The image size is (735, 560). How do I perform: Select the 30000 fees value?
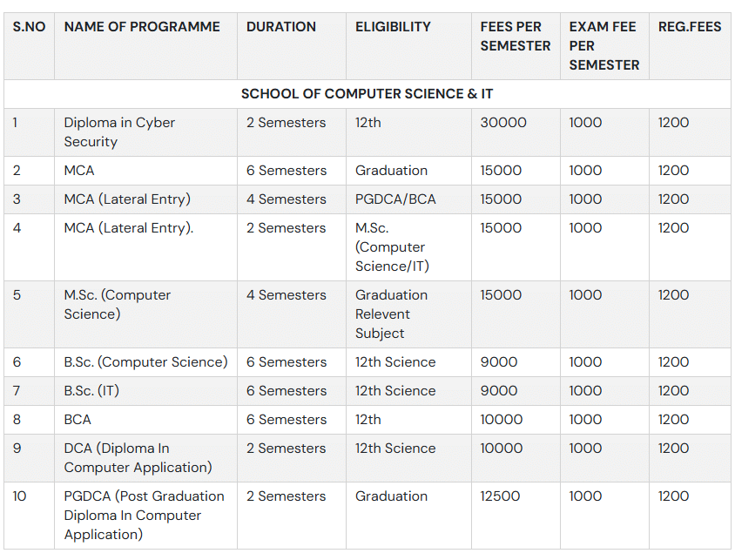click(503, 123)
